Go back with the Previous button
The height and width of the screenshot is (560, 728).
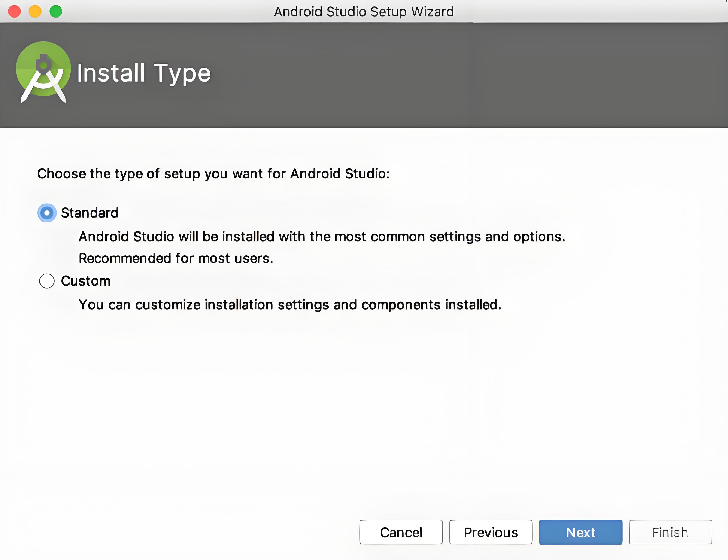(x=491, y=532)
